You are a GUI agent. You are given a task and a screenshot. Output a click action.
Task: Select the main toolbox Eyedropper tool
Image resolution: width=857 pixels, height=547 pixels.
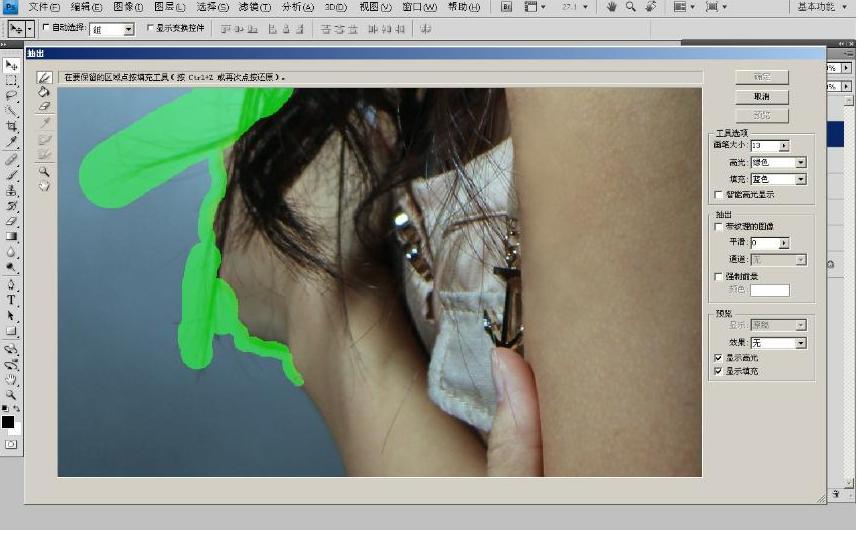[x=11, y=142]
